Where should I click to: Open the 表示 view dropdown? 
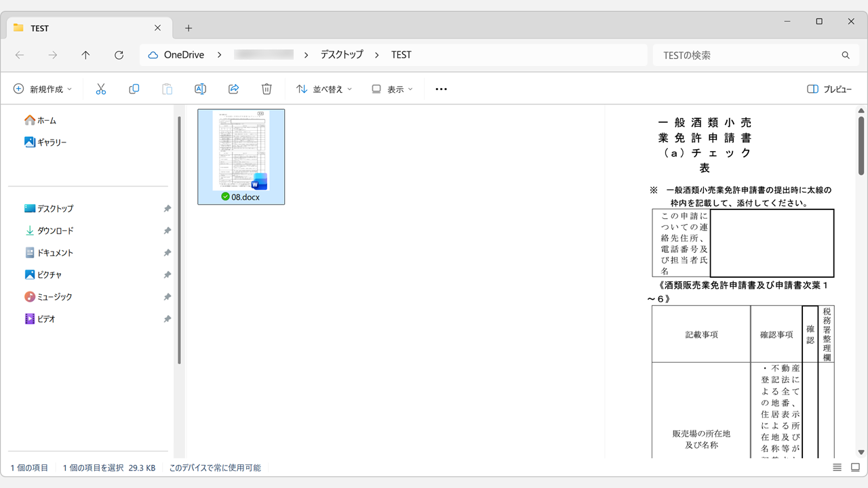click(392, 89)
